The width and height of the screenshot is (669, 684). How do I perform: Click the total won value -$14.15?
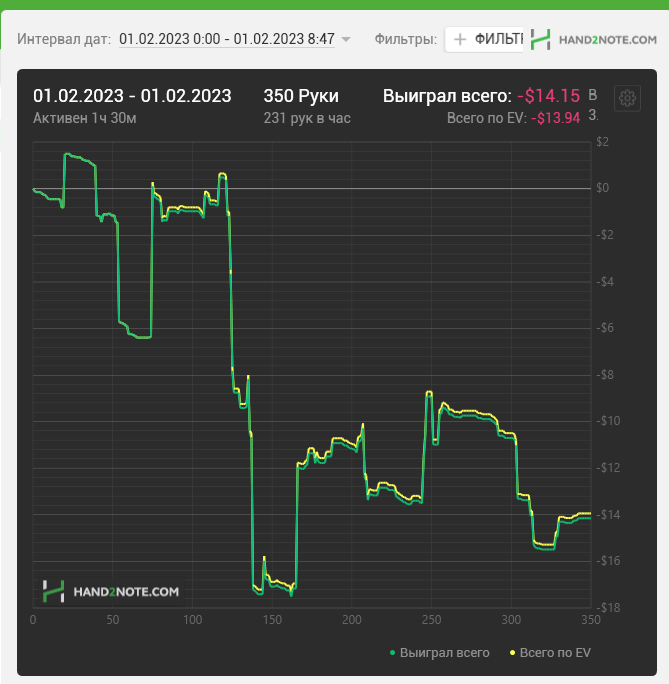pyautogui.click(x=549, y=96)
